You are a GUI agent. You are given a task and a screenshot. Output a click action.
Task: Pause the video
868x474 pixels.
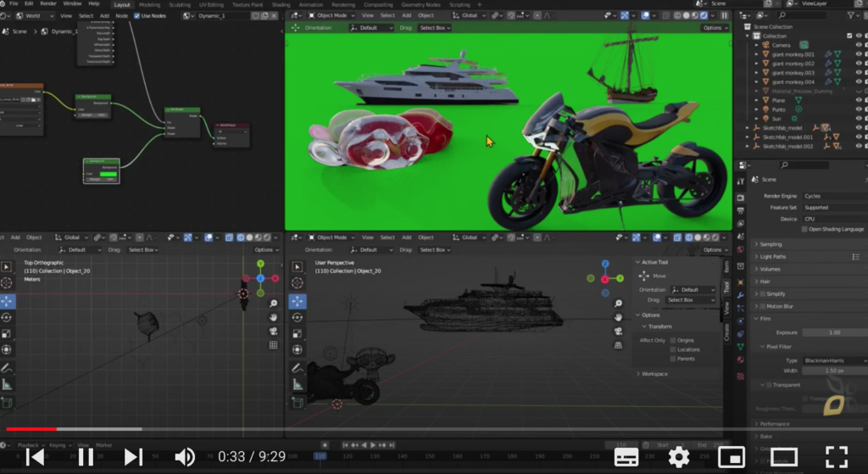pos(86,457)
